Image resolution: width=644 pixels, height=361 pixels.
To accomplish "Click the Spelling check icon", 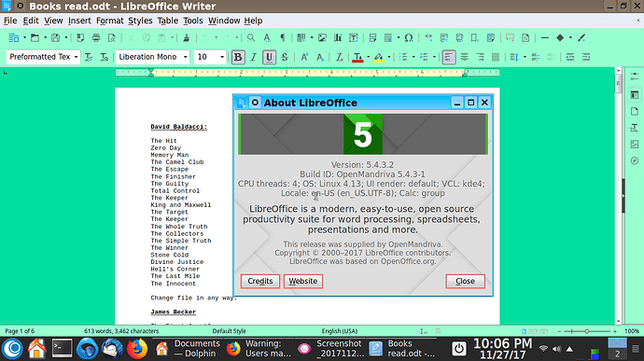I will pos(267,38).
